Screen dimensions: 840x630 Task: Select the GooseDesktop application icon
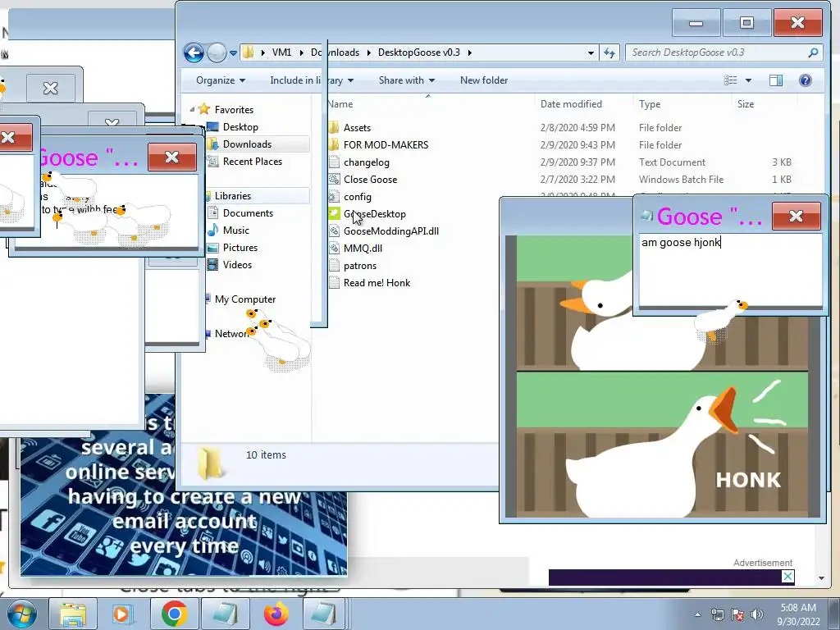(334, 214)
